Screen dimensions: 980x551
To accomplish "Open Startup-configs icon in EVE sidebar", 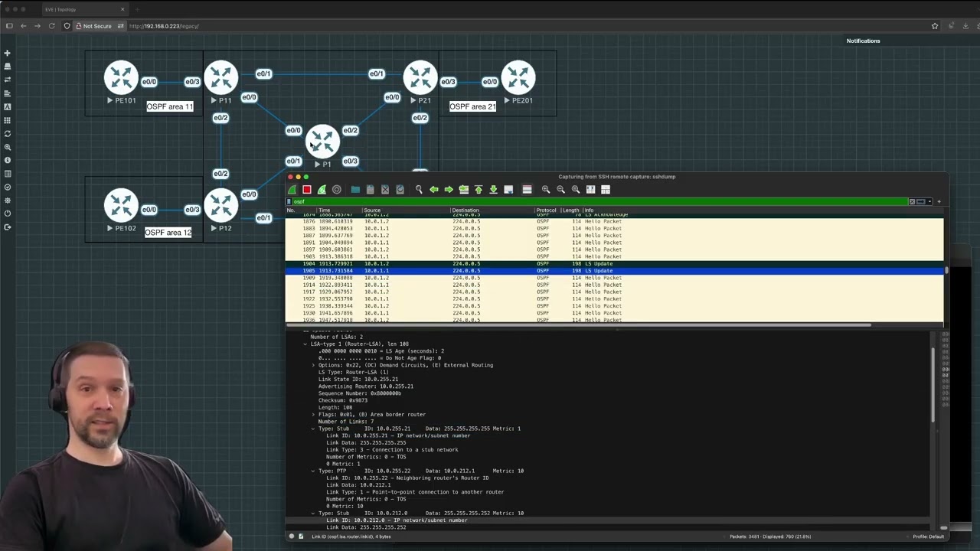I will point(8,93).
